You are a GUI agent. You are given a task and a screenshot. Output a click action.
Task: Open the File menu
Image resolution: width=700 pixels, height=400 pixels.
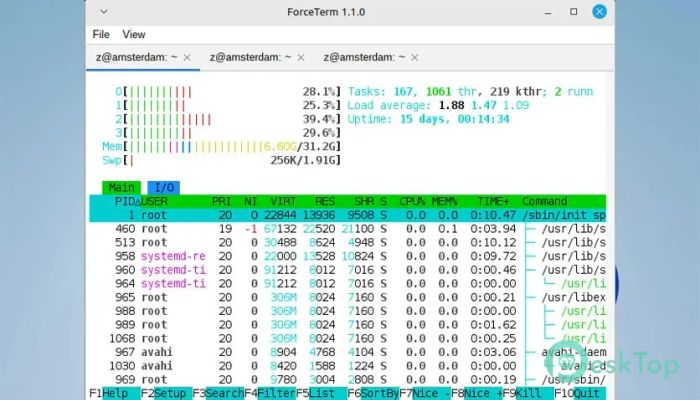(x=101, y=34)
